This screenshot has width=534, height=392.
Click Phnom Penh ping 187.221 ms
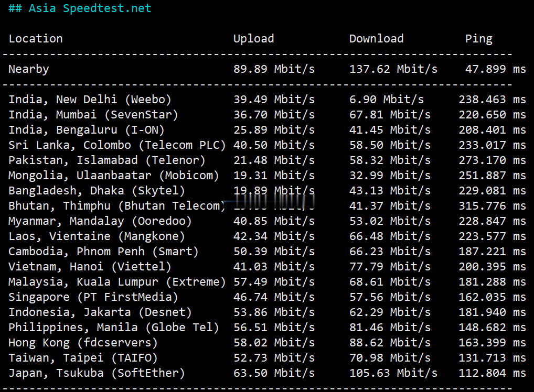(x=492, y=252)
